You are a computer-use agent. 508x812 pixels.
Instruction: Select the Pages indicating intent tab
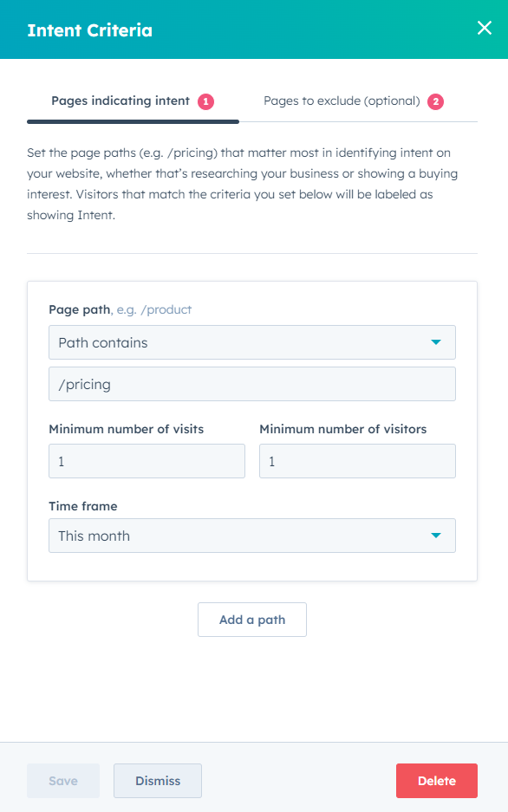pyautogui.click(x=119, y=101)
